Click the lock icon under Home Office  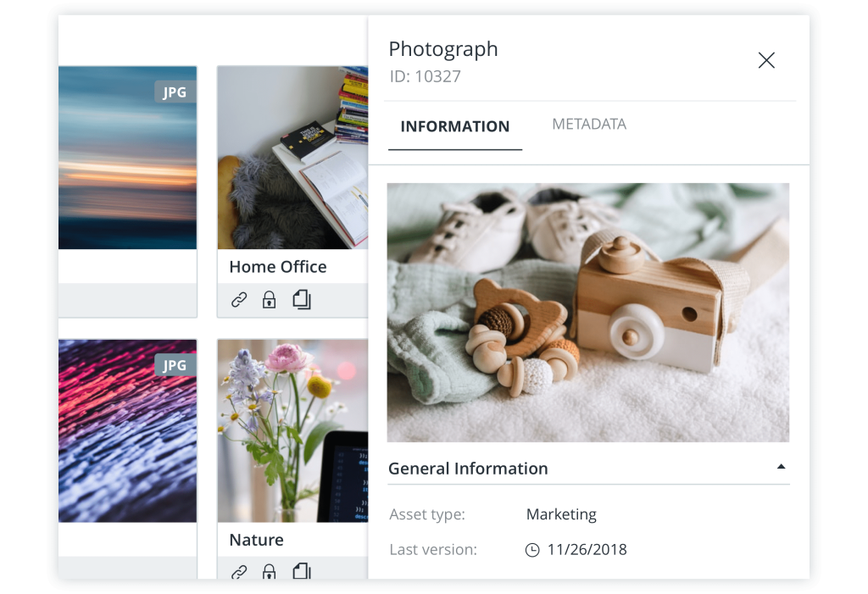[269, 299]
